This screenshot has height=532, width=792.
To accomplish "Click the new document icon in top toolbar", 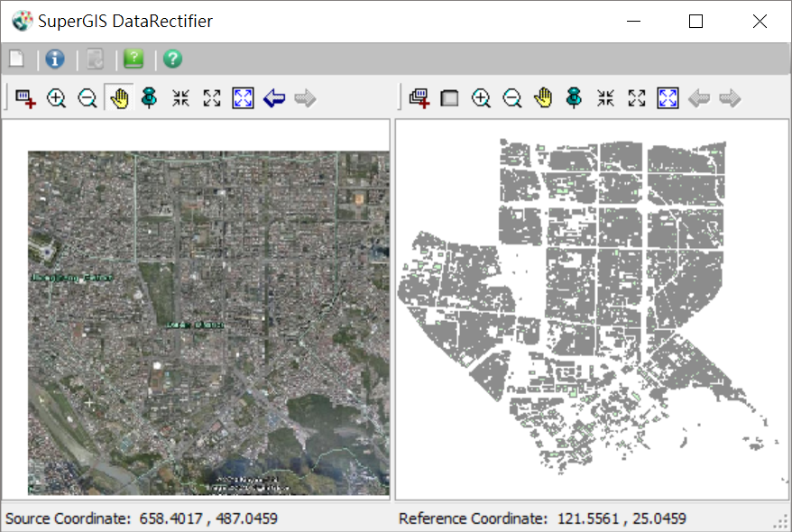I will 16,60.
